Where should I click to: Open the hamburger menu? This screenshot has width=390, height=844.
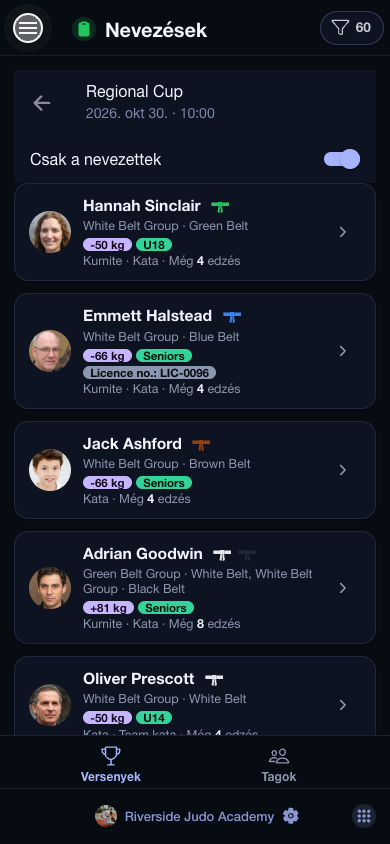28,28
